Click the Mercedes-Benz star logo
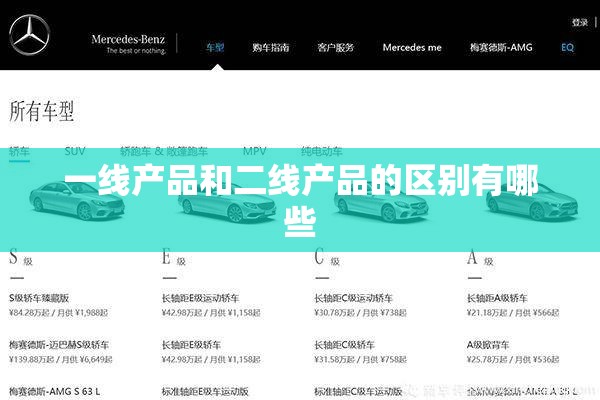Screen dimensions: 600x400 tap(29, 35)
